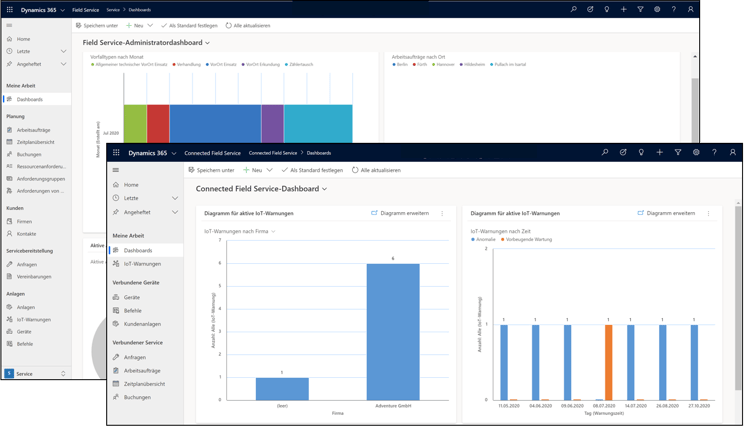
Task: Open help icon in back Field Service header
Action: [x=673, y=10]
